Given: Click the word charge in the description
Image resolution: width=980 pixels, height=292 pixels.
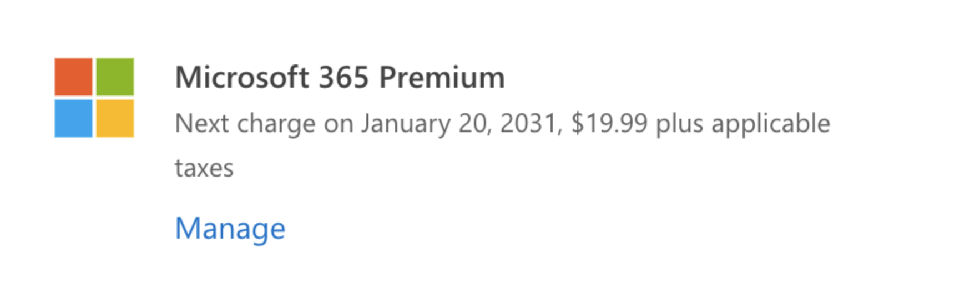Looking at the screenshot, I should point(276,124).
